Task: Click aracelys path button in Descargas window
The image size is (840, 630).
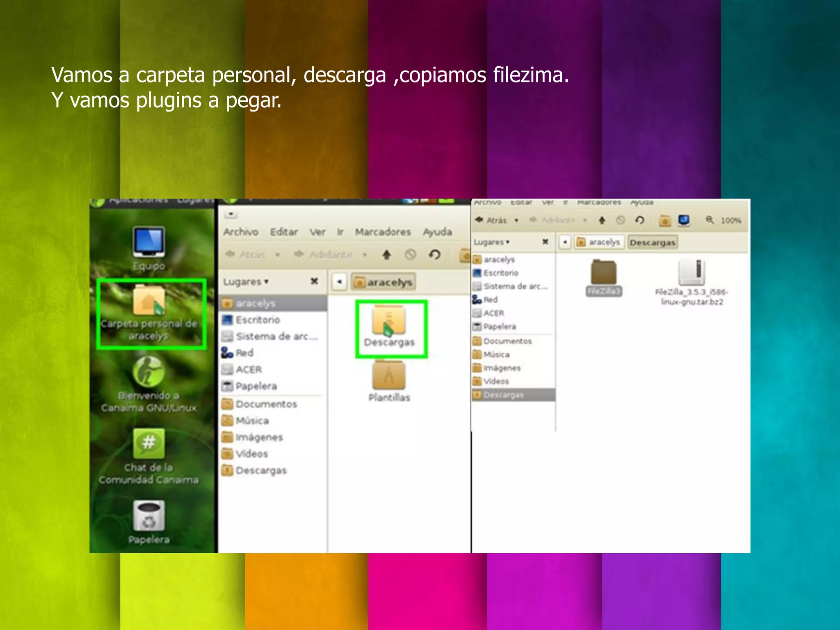Action: click(599, 242)
